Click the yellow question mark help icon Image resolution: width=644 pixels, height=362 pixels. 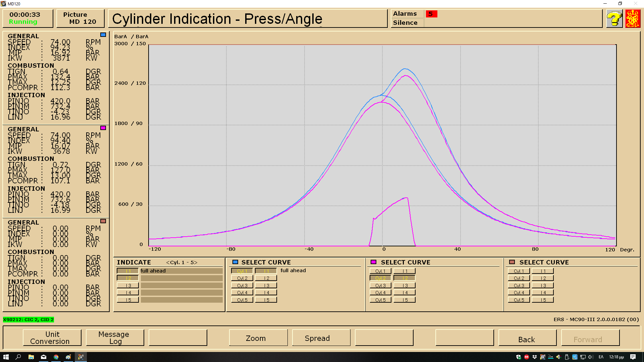(614, 19)
